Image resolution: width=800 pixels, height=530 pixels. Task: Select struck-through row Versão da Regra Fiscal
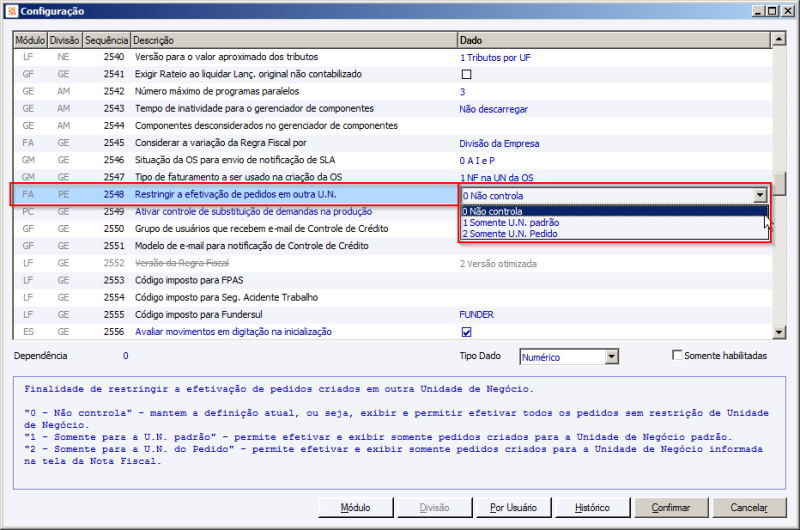click(392, 263)
